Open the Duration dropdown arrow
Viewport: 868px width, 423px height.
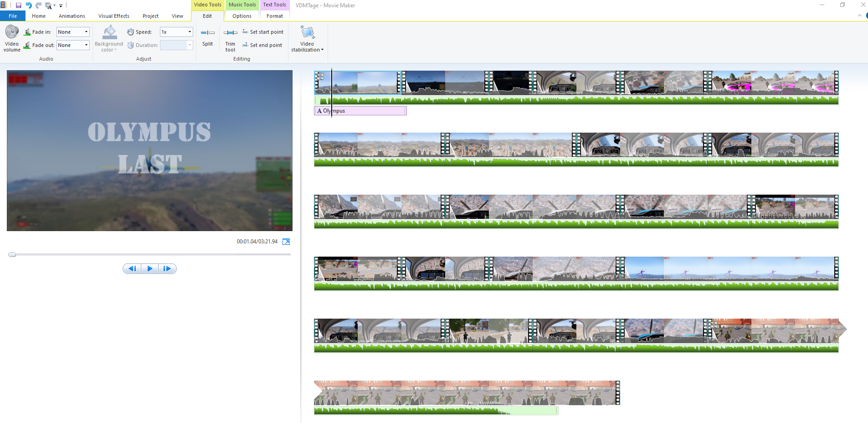[x=190, y=45]
